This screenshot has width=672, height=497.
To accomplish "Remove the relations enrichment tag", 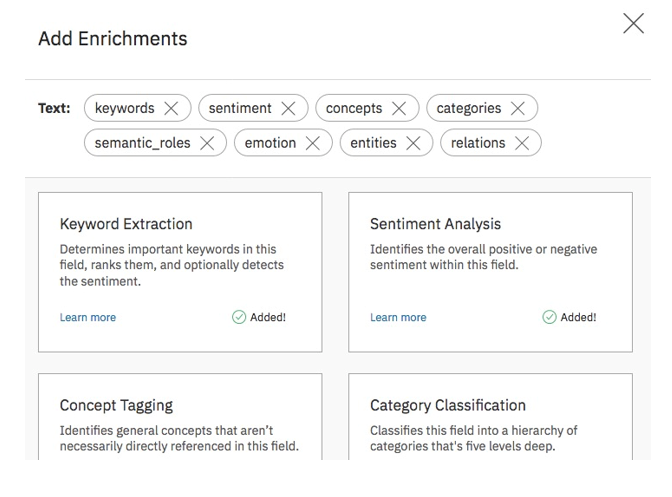I will click(522, 143).
